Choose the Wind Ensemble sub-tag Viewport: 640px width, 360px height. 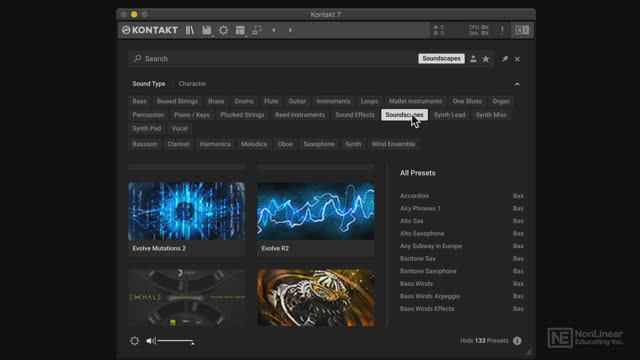(393, 144)
